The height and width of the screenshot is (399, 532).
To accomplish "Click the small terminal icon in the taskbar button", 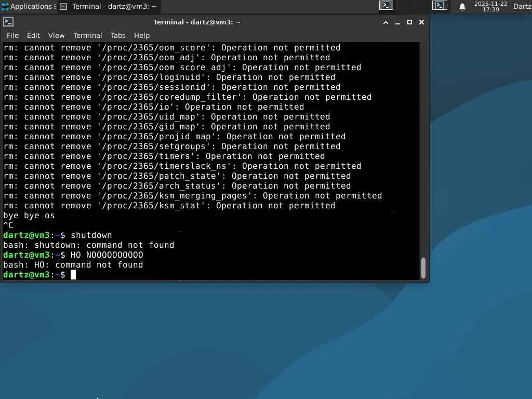I will 63,6.
